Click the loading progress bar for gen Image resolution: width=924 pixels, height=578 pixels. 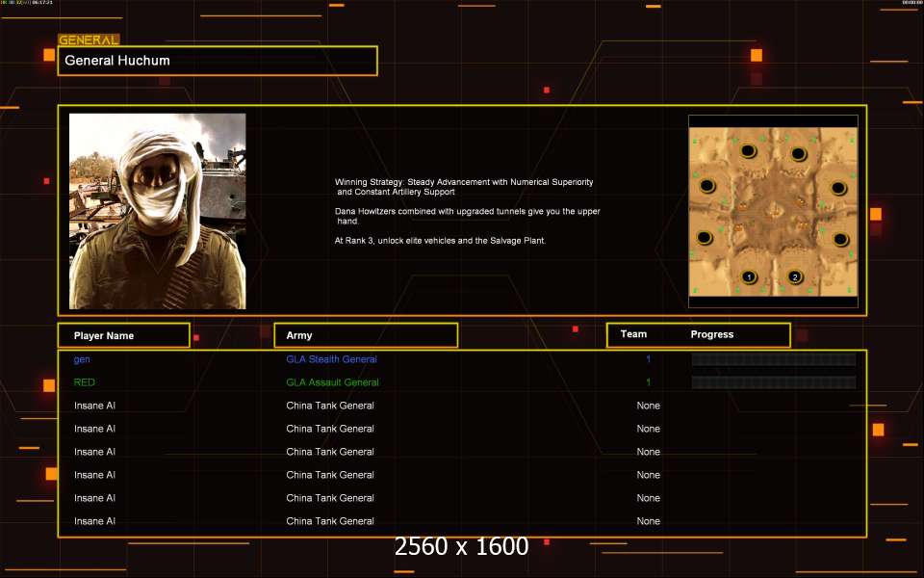click(x=773, y=359)
